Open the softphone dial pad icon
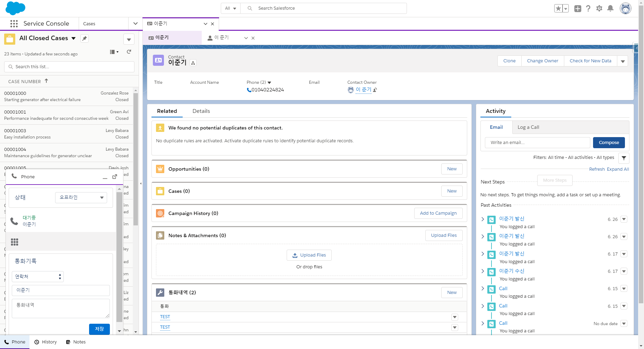The height and width of the screenshot is (349, 644). tap(15, 242)
